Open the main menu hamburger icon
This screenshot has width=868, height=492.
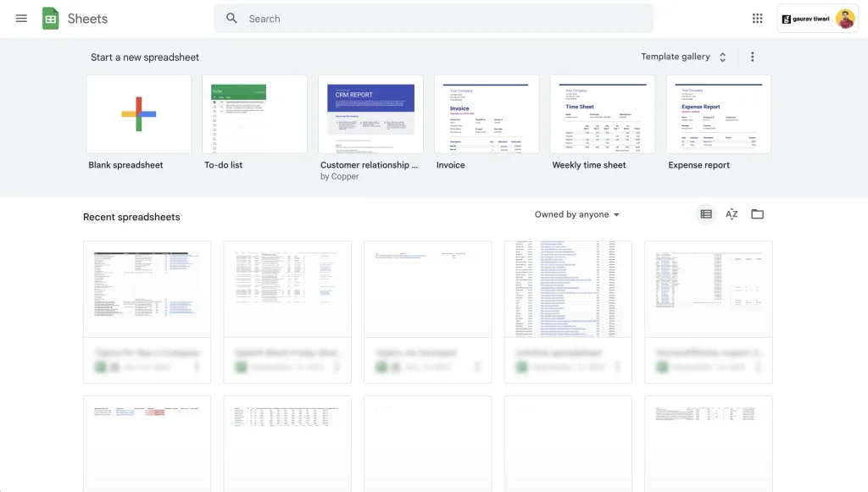(x=21, y=18)
